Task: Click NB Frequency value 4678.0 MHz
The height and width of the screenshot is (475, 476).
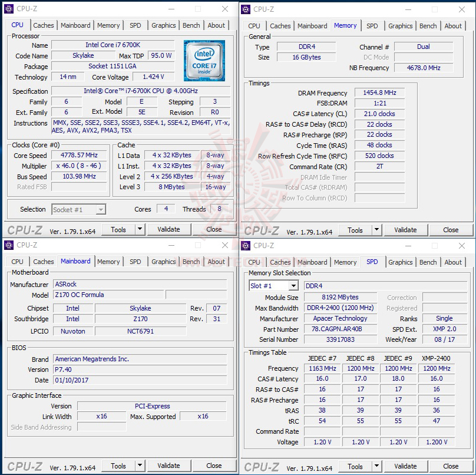Action: (x=424, y=68)
